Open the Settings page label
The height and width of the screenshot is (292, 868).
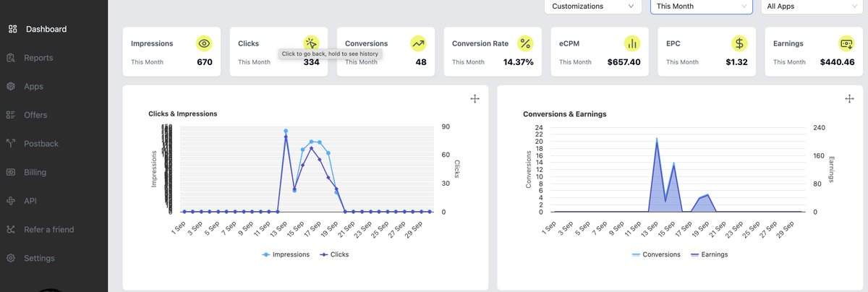pyautogui.click(x=39, y=258)
